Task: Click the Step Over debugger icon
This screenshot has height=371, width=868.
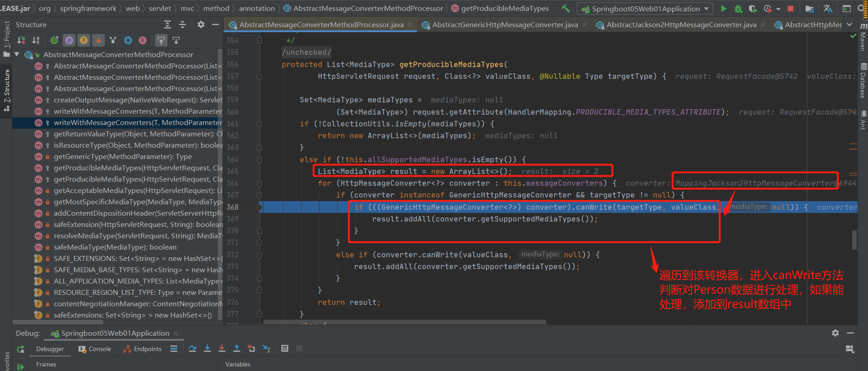Action: click(192, 348)
